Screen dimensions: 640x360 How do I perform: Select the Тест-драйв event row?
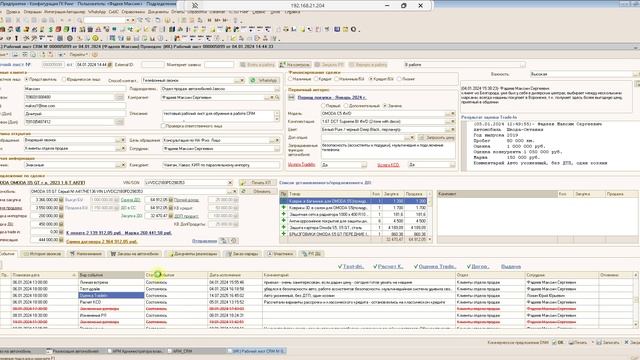tap(317, 289)
